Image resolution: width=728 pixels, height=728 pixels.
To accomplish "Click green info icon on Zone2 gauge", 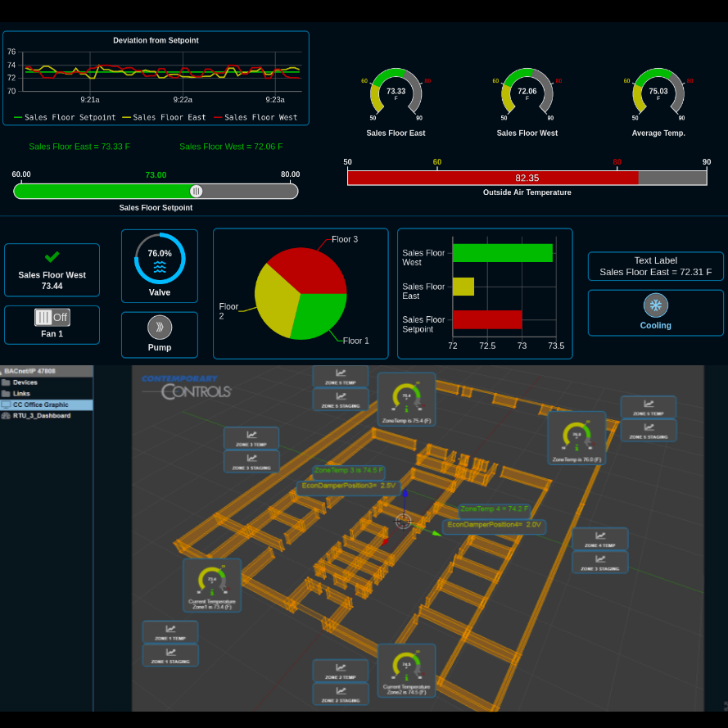I will click(406, 678).
